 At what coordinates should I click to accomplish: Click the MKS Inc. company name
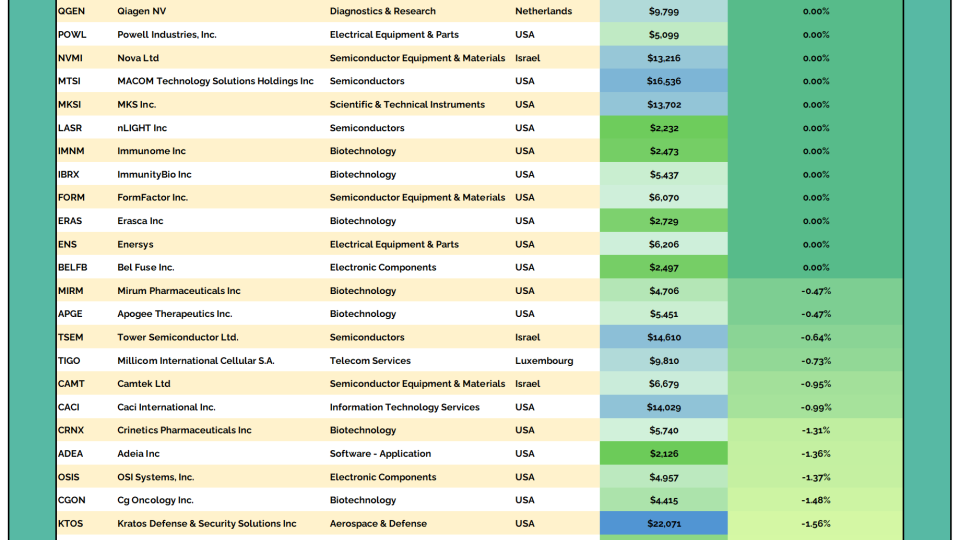tap(137, 104)
